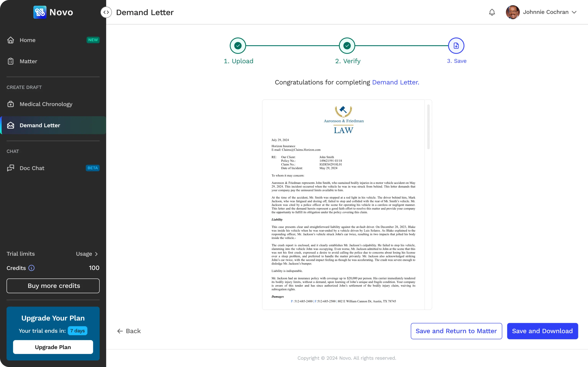Click the Upload step checkmark circle
The image size is (588, 367).
point(238,46)
